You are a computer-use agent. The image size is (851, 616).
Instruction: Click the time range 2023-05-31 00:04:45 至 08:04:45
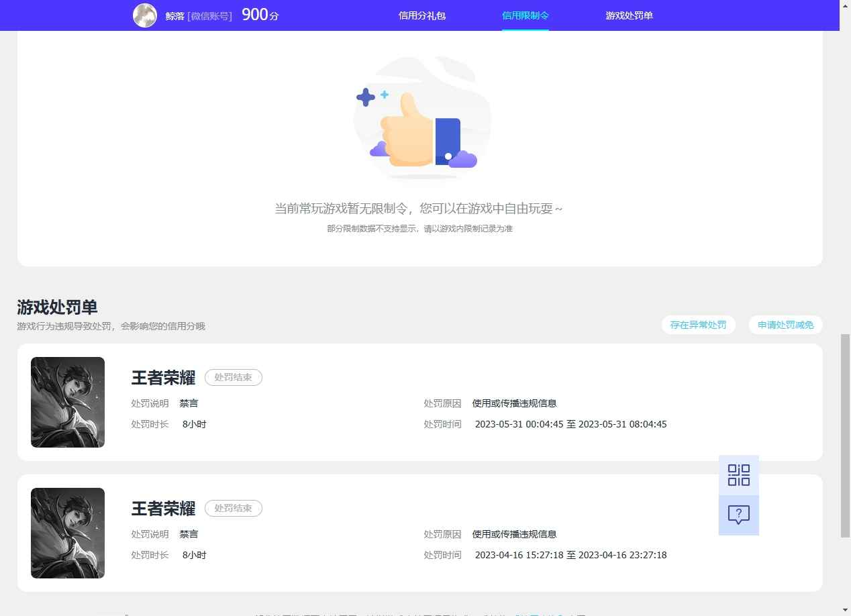(x=571, y=424)
